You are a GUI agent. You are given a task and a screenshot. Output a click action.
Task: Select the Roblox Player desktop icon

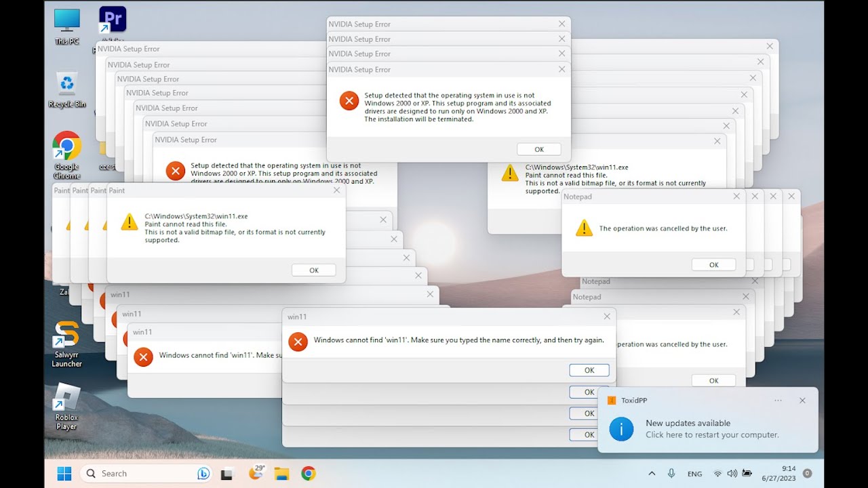(x=67, y=407)
